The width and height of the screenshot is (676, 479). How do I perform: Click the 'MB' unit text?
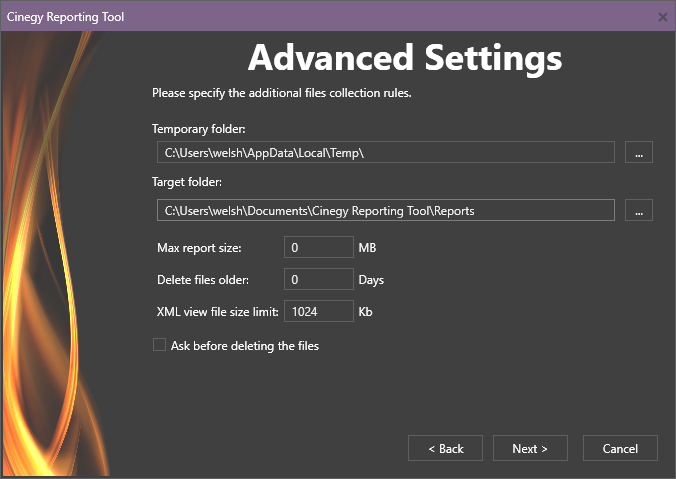(367, 248)
